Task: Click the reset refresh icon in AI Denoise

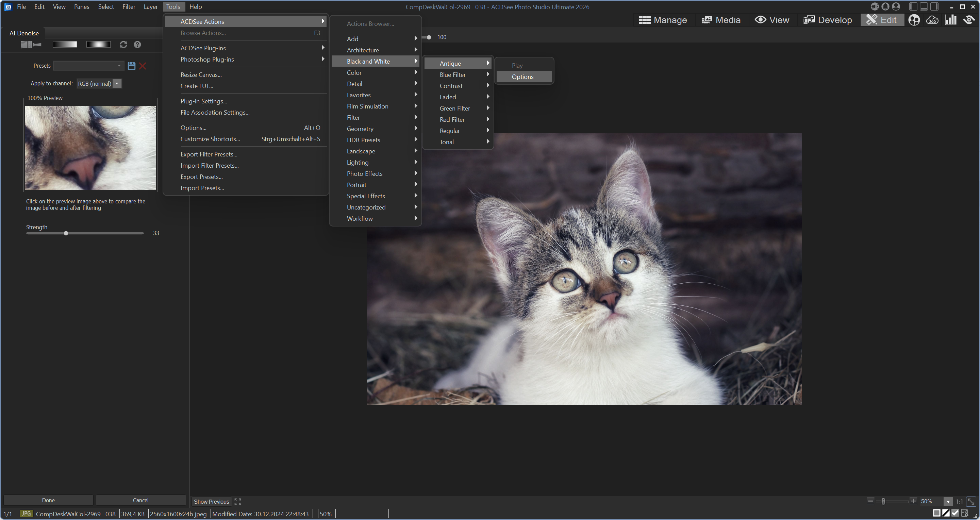Action: tap(123, 45)
